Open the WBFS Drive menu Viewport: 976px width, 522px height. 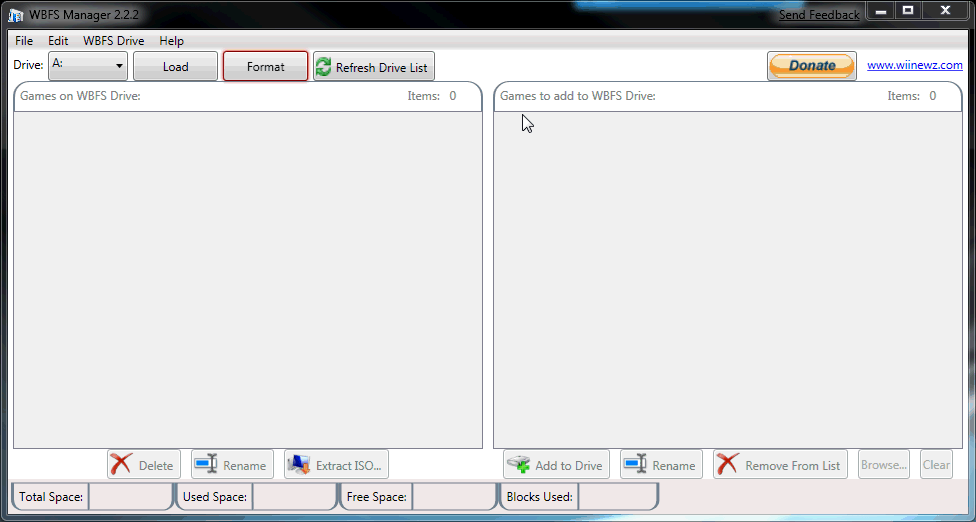113,41
